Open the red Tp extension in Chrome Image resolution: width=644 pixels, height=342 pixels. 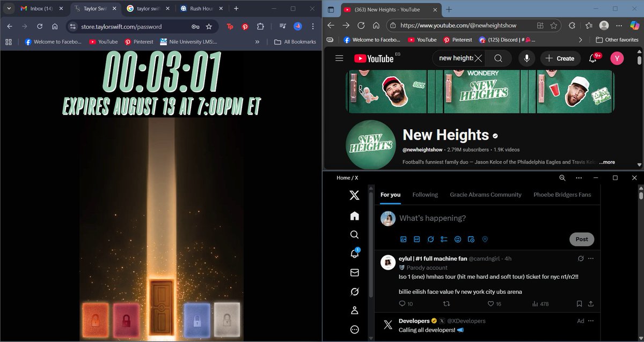(230, 26)
